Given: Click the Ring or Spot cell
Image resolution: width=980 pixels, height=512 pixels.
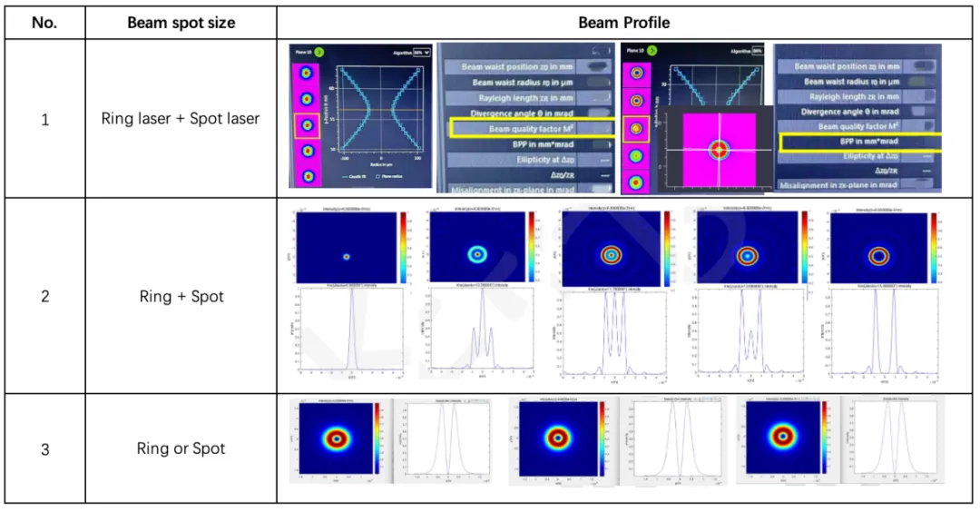Looking at the screenshot, I should [181, 448].
